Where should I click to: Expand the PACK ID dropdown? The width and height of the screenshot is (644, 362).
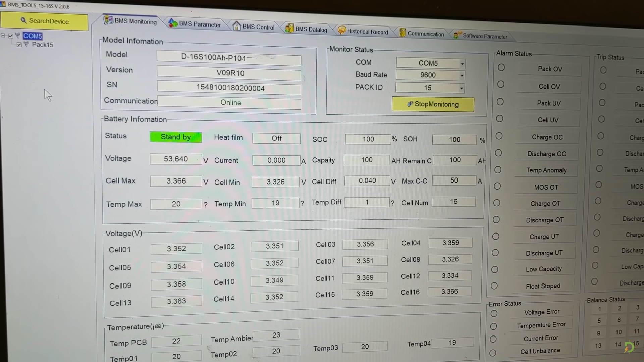461,88
